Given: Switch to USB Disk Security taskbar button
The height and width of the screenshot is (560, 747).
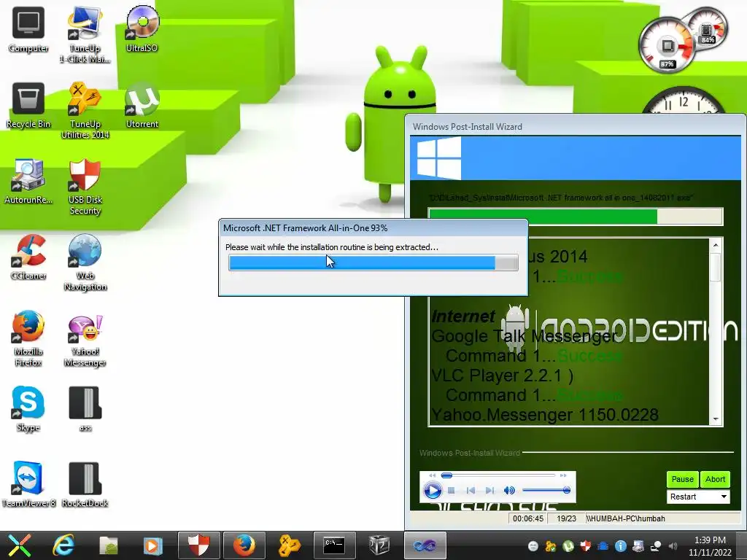Looking at the screenshot, I should [198, 545].
